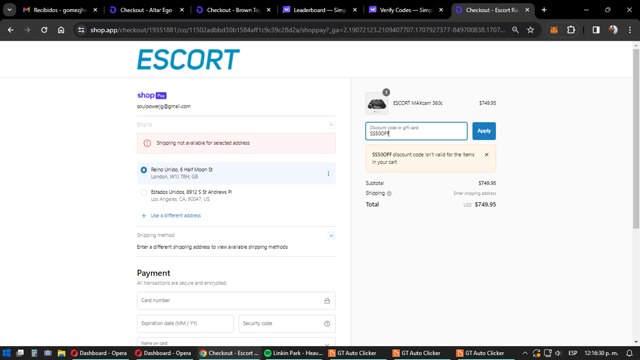Open the Chrome profile avatar
Viewport: 640px width, 360px height.
click(613, 30)
